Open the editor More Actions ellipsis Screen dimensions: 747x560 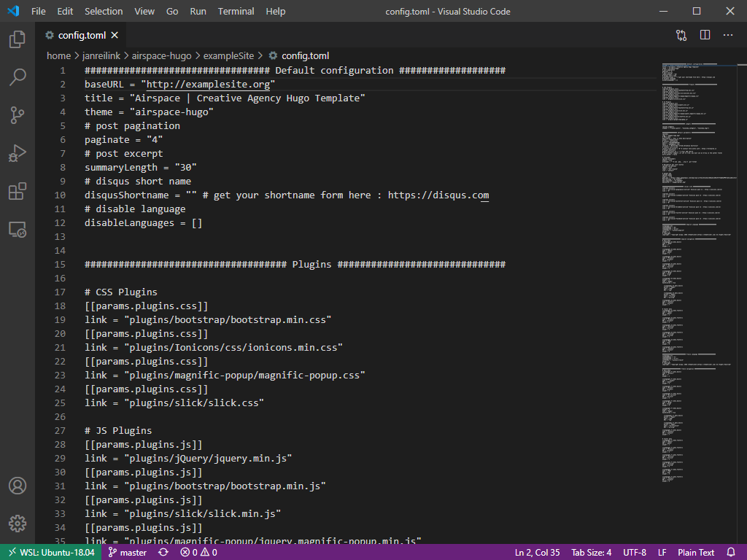(728, 35)
